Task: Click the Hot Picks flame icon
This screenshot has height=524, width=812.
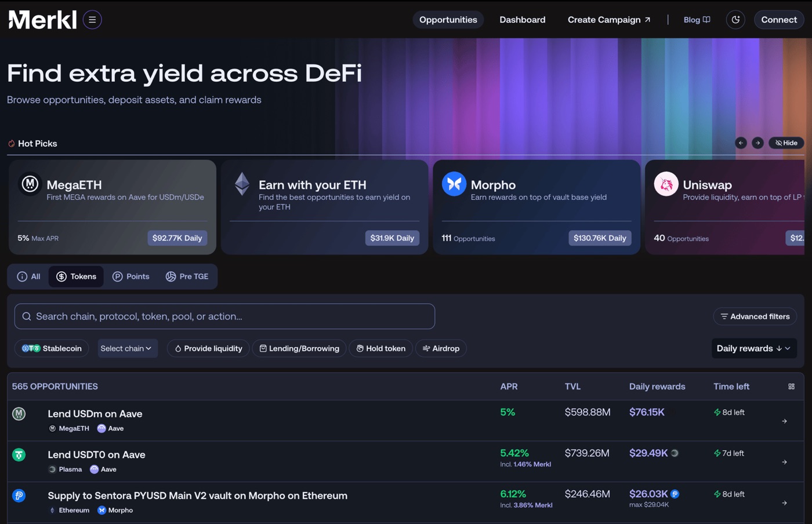Action: [x=11, y=144]
